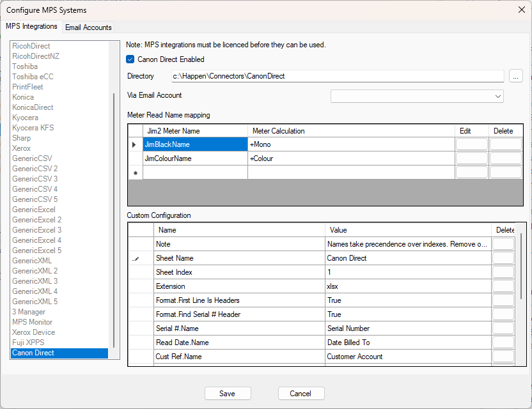Click the Sheet Index value 1
The width and height of the screenshot is (532, 409).
coord(408,272)
